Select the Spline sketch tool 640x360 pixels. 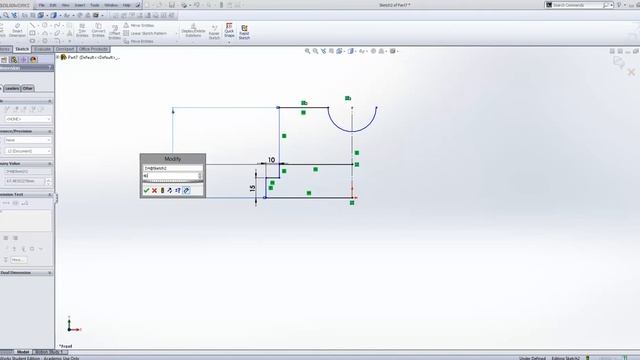pos(58,25)
